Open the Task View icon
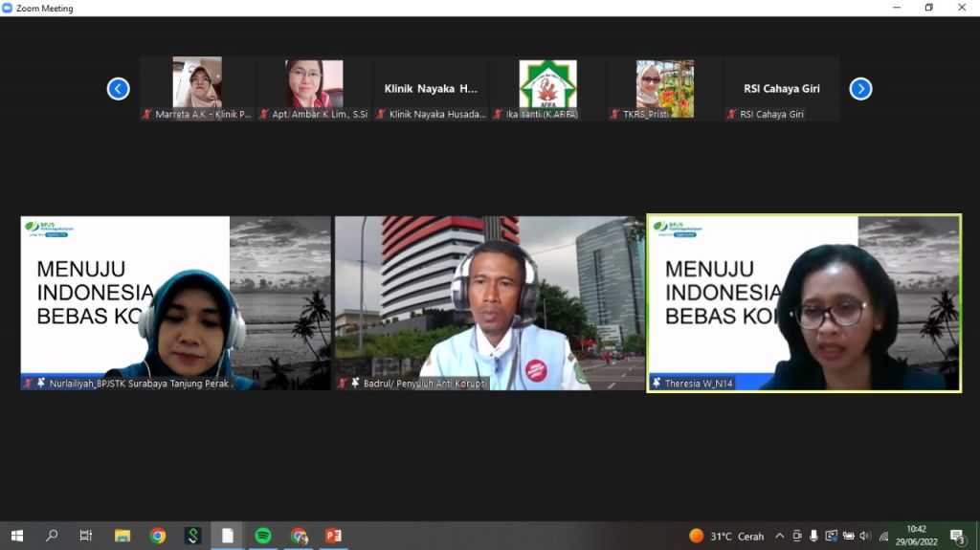The height and width of the screenshot is (550, 980). [86, 536]
